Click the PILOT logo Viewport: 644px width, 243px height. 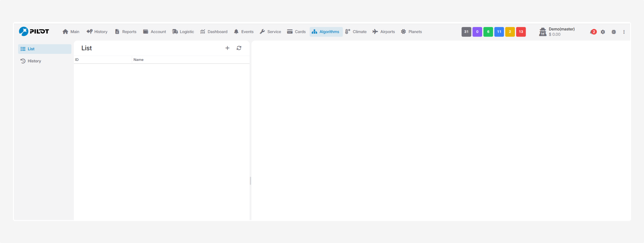tap(34, 31)
